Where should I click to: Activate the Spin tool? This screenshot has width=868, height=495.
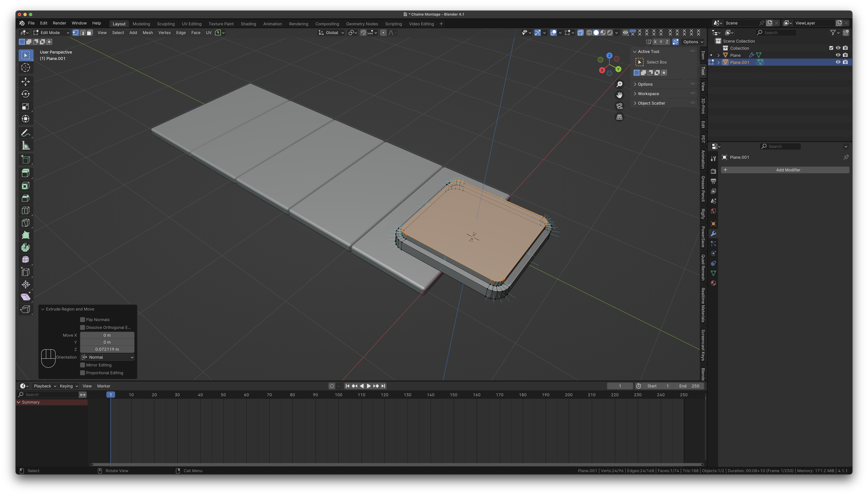[25, 247]
